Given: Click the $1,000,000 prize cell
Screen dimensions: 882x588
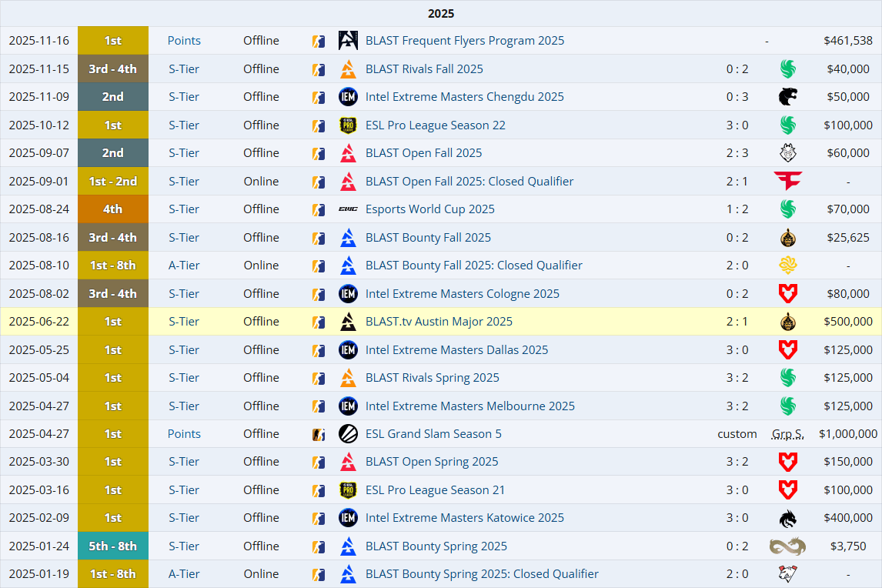Looking at the screenshot, I should coord(848,434).
